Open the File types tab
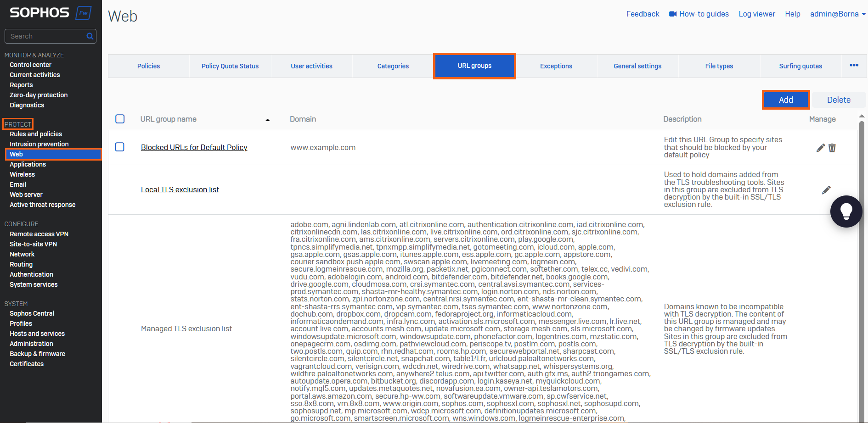 [719, 66]
